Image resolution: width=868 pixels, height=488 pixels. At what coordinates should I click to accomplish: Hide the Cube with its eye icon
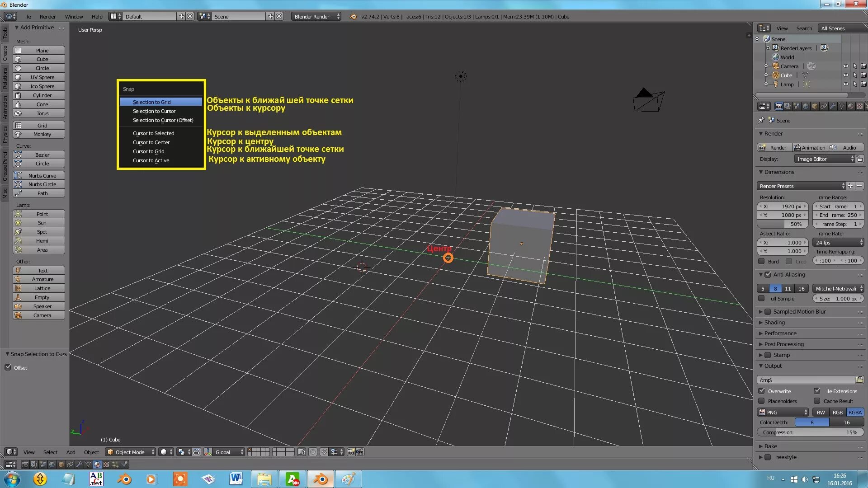(845, 75)
